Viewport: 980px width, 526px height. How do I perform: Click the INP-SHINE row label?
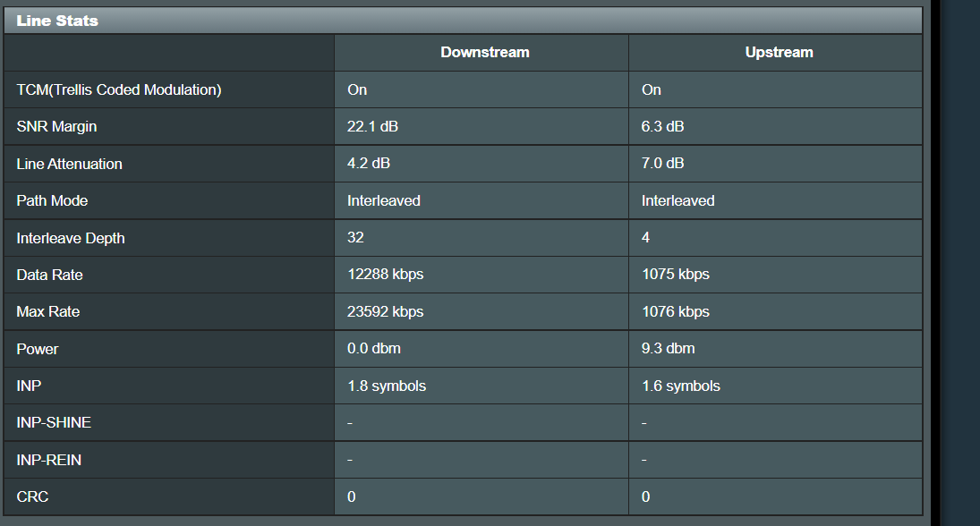click(54, 423)
